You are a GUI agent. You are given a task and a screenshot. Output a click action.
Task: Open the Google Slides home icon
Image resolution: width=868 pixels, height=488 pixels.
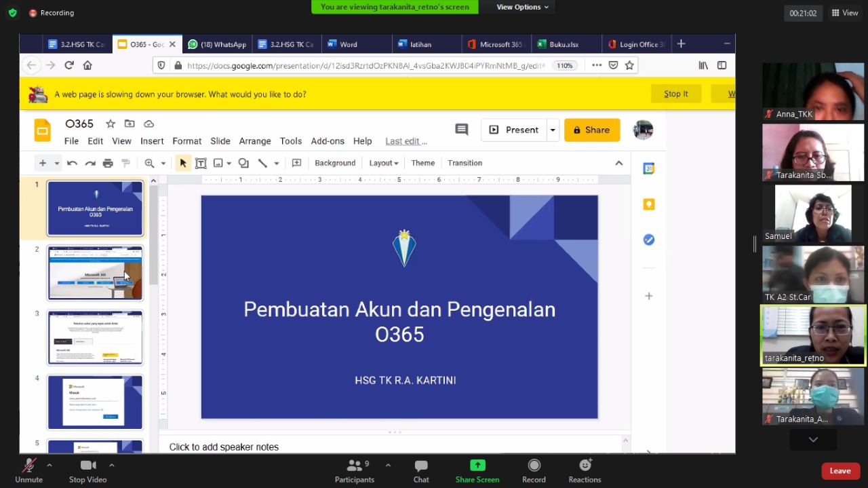coord(43,130)
